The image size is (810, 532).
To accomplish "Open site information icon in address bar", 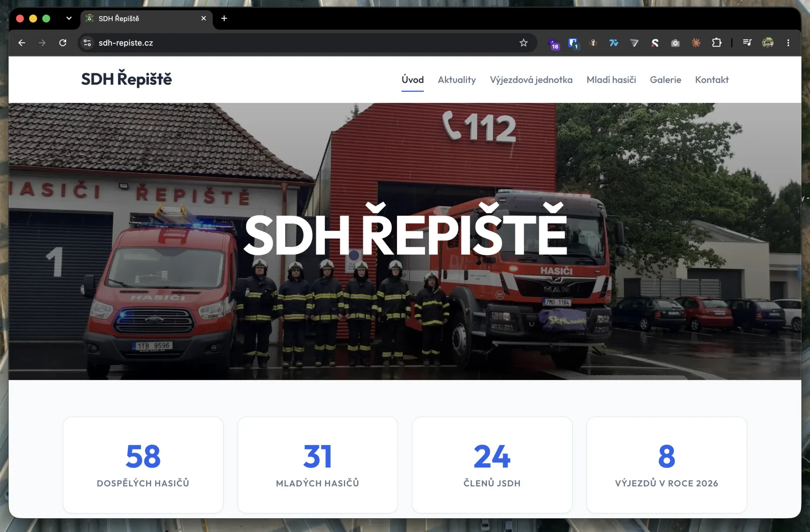I will 87,43.
